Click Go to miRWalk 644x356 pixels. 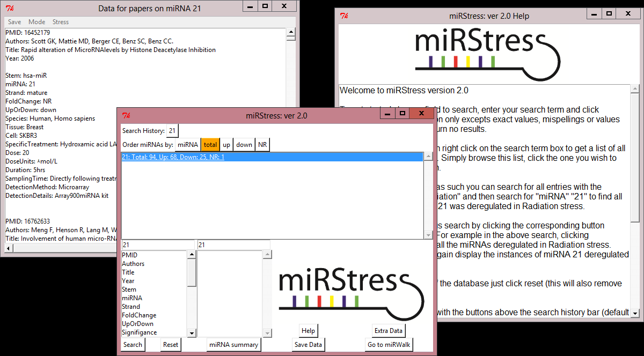point(388,344)
